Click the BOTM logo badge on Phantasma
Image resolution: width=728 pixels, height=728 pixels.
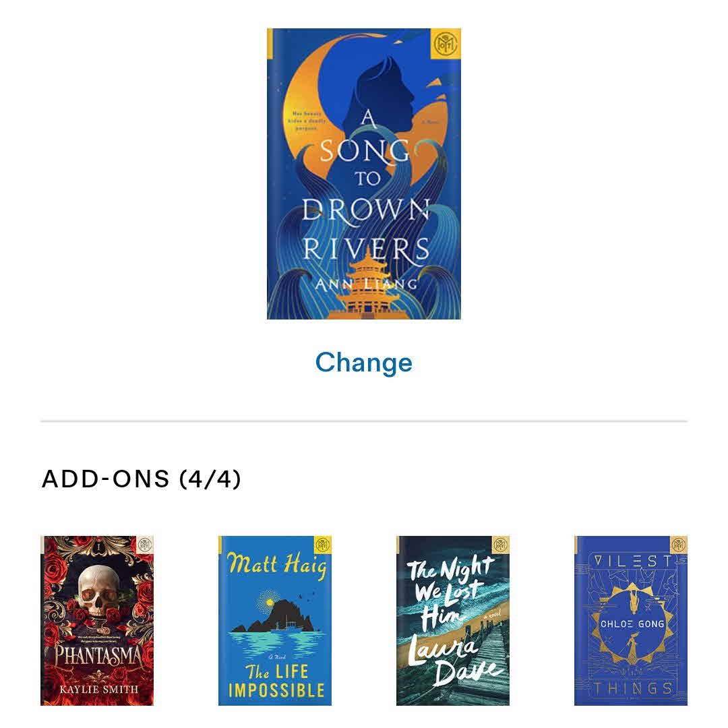click(145, 544)
